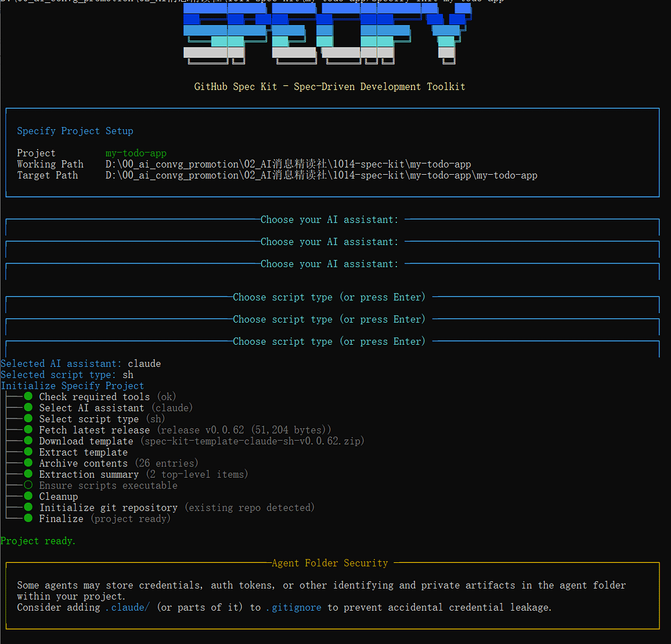Click the green dot beside Initialize git repository
671x644 pixels.
tap(28, 507)
